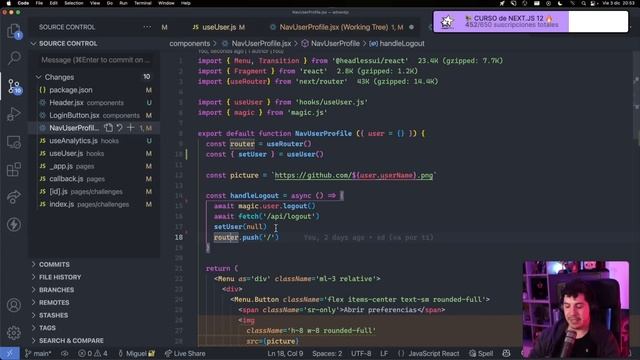This screenshot has height=360, width=640.
Task: Click the errors and warnings counter
Action: (x=93, y=353)
